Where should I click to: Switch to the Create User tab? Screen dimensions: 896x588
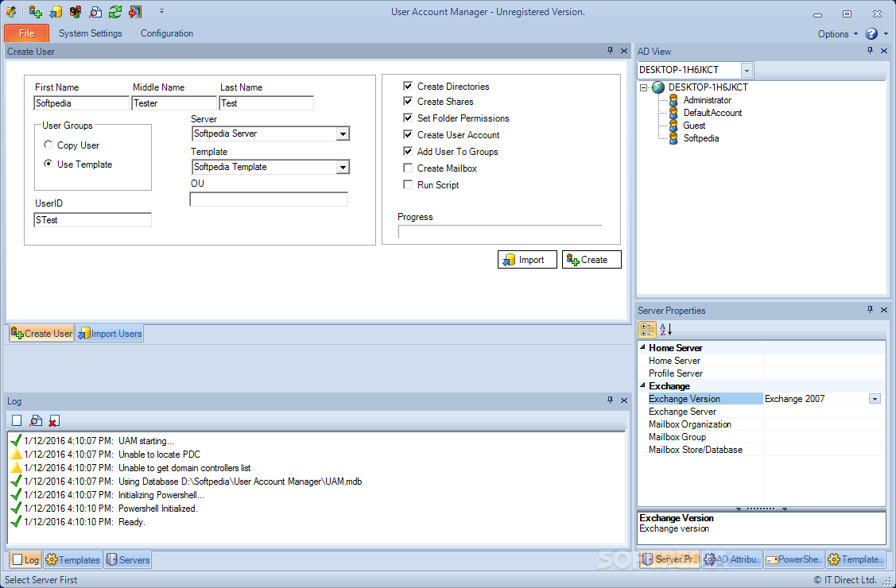click(x=41, y=334)
